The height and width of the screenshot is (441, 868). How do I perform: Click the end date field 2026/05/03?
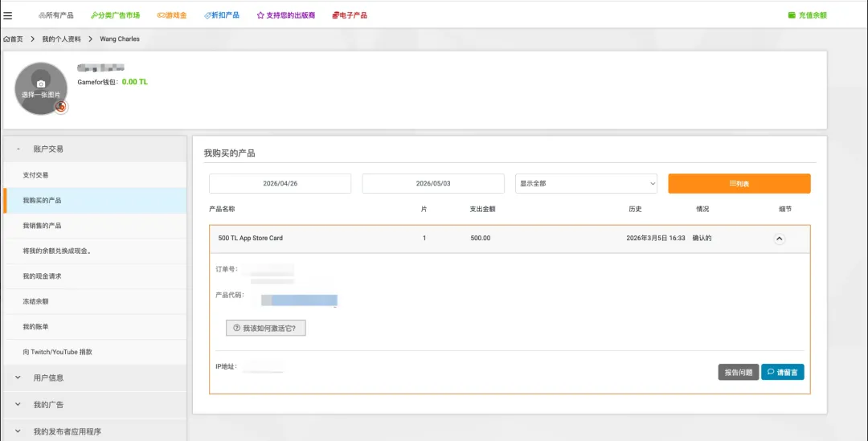tap(433, 184)
